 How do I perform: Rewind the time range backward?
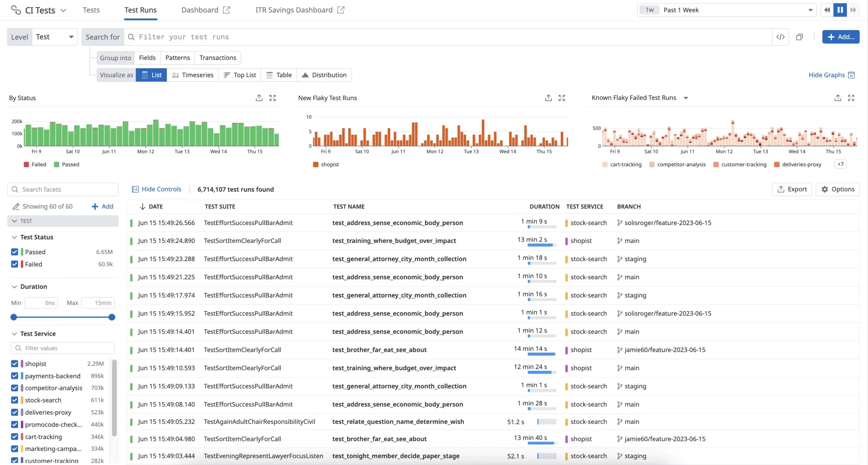[827, 10]
